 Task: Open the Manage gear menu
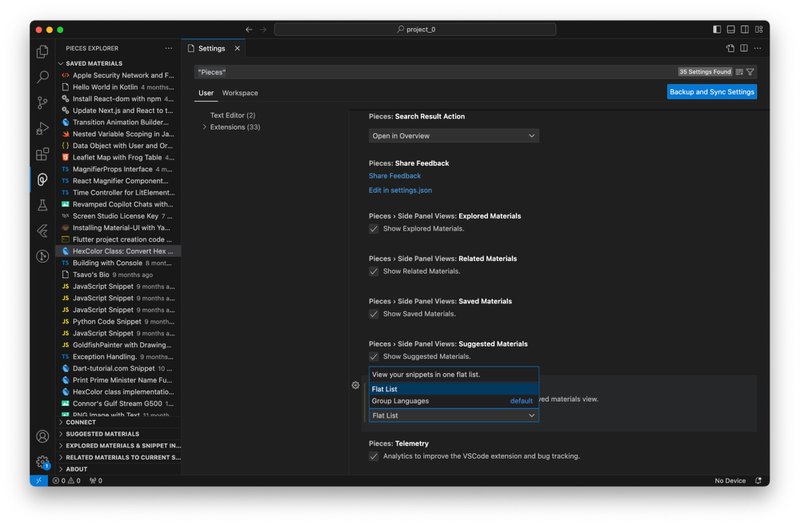pos(42,462)
